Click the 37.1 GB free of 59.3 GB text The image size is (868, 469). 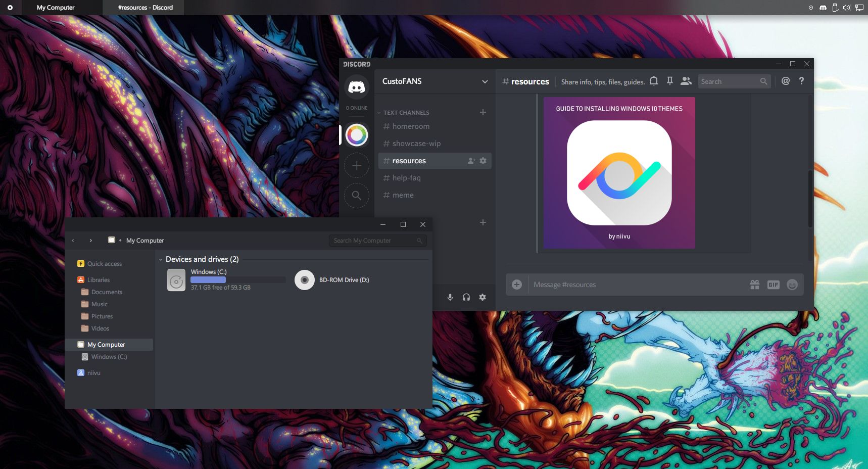point(221,288)
